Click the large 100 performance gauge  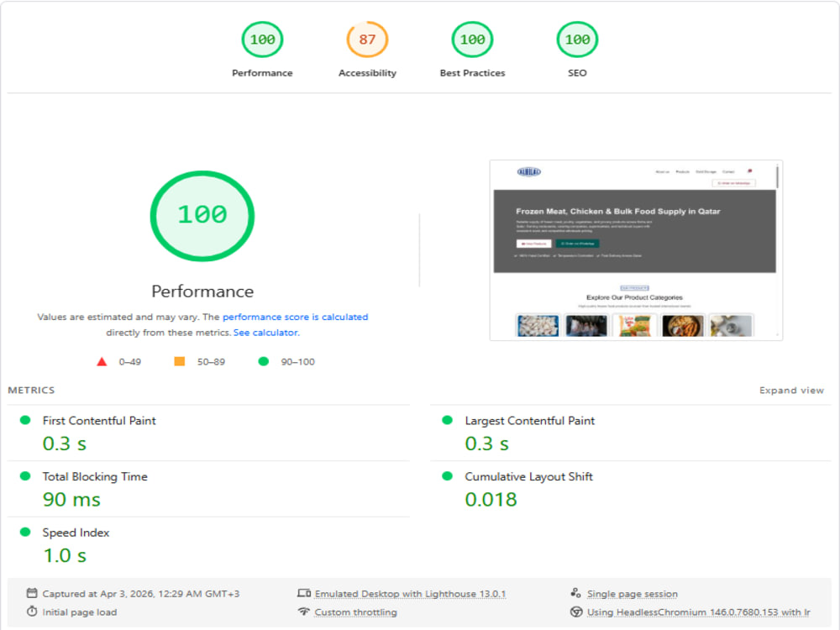click(202, 216)
